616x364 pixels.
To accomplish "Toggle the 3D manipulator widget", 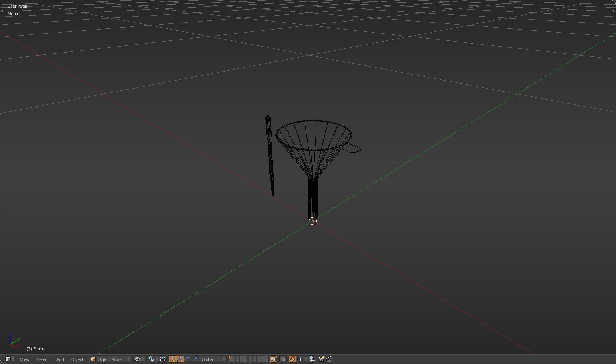I will tap(173, 359).
